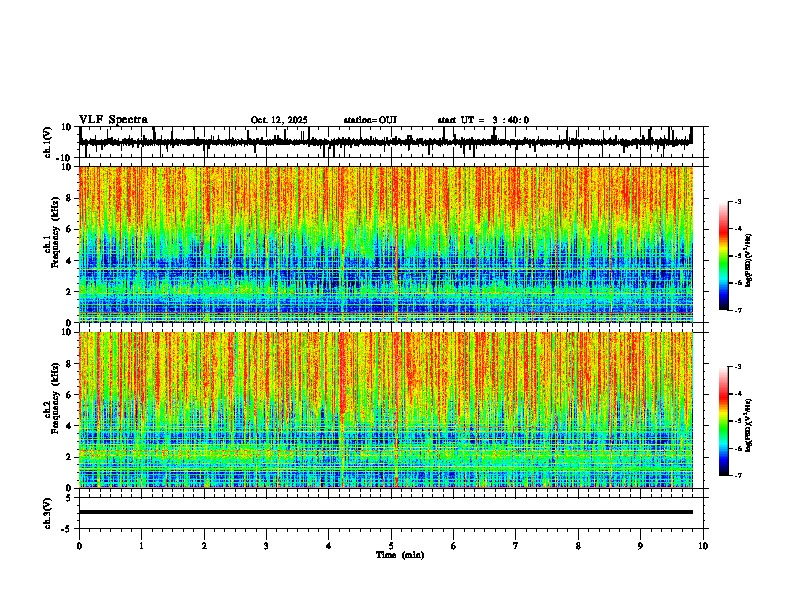Click the 'Time (min)' axis label
Screen dimensions: 792x612
[x=400, y=555]
